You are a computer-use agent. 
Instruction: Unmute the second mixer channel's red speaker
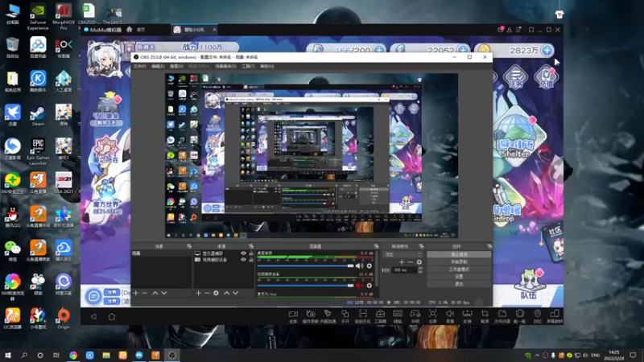pos(359,286)
